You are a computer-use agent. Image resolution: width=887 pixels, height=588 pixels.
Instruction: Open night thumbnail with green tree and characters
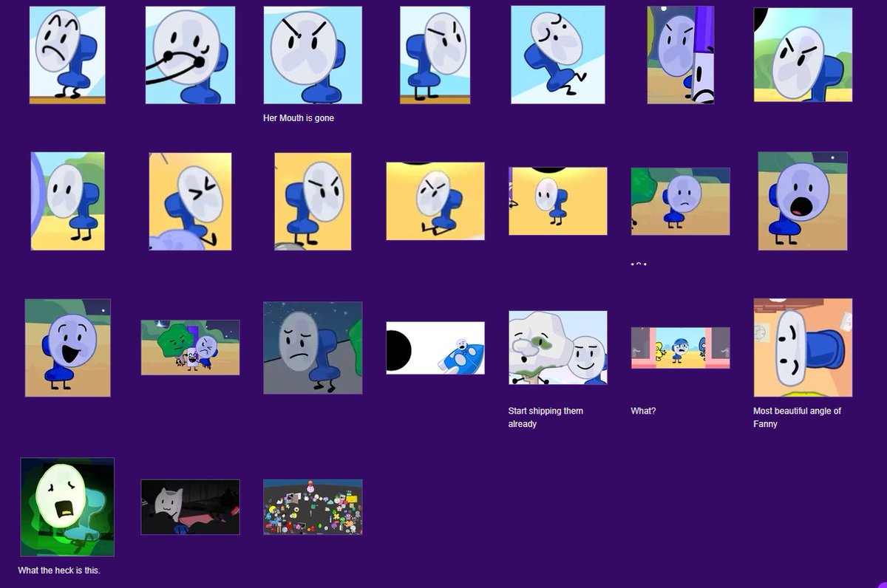click(x=190, y=348)
